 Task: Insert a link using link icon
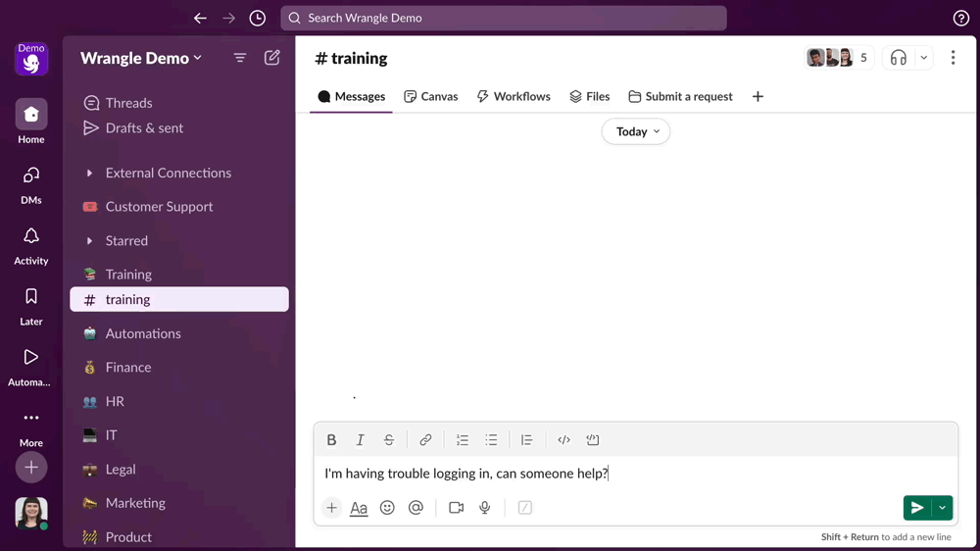425,440
